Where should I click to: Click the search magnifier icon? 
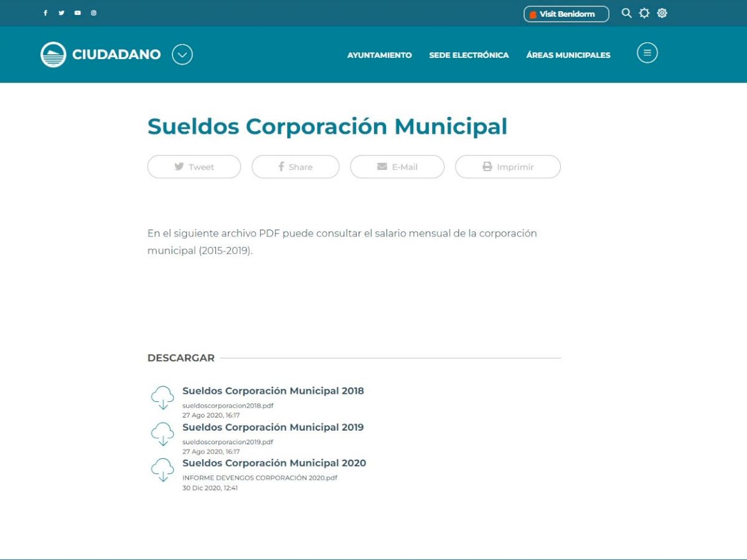tap(626, 13)
